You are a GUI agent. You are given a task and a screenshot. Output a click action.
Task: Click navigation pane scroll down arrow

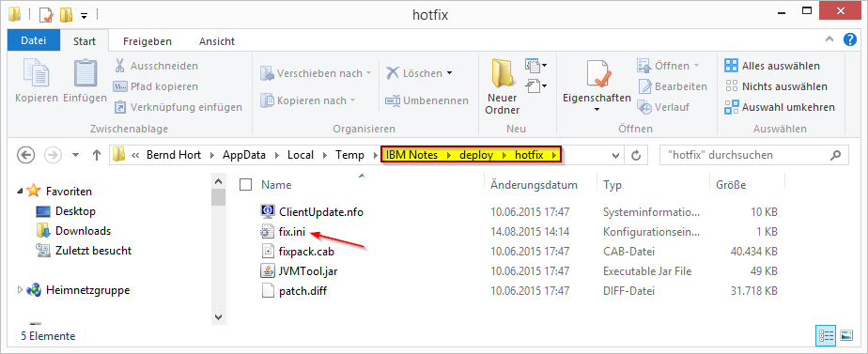tap(218, 317)
